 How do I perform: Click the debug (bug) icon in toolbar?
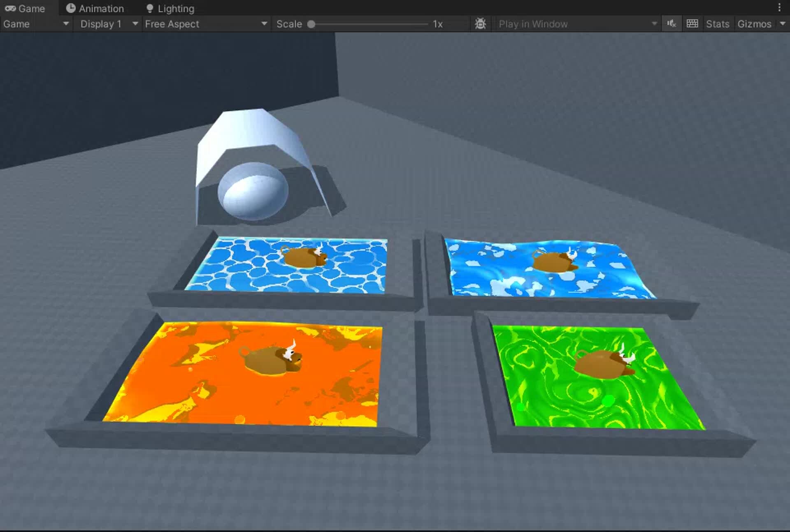(x=481, y=23)
